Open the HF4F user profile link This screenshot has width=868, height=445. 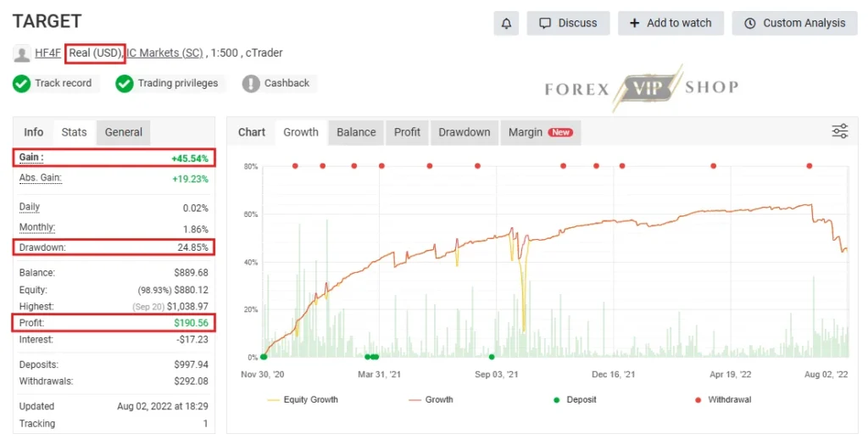coord(47,53)
